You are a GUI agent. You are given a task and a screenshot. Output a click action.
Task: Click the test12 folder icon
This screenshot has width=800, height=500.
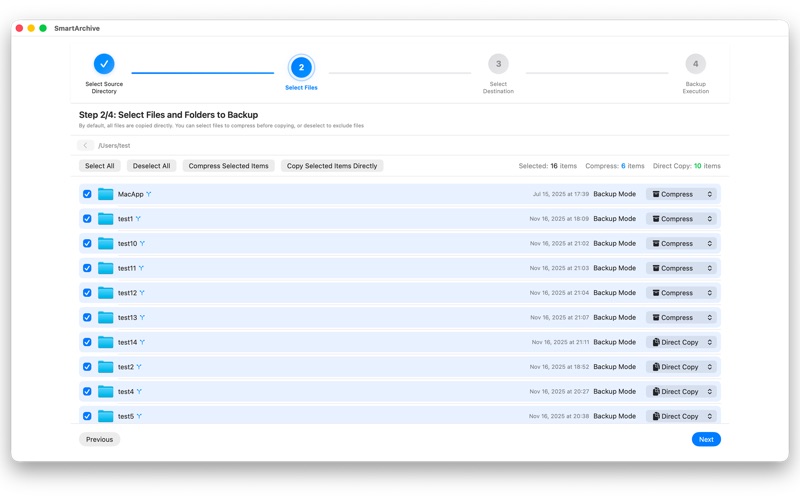click(106, 293)
